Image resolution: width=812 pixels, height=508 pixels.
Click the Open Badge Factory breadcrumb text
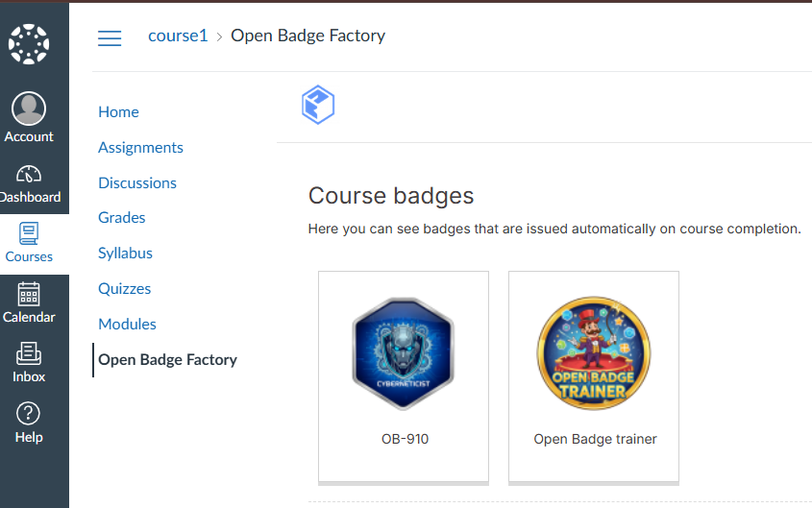point(308,36)
